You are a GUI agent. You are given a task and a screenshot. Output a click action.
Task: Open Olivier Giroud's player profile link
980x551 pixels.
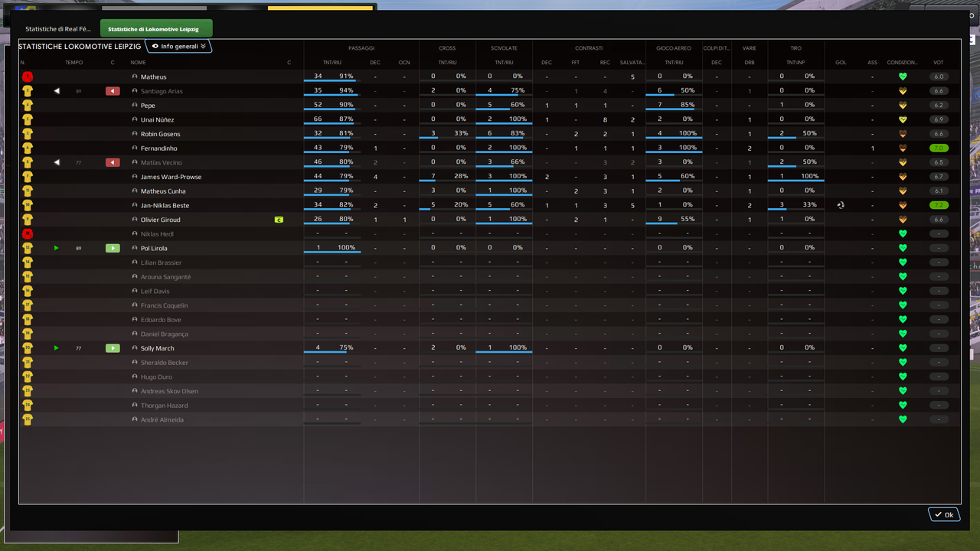click(x=161, y=220)
